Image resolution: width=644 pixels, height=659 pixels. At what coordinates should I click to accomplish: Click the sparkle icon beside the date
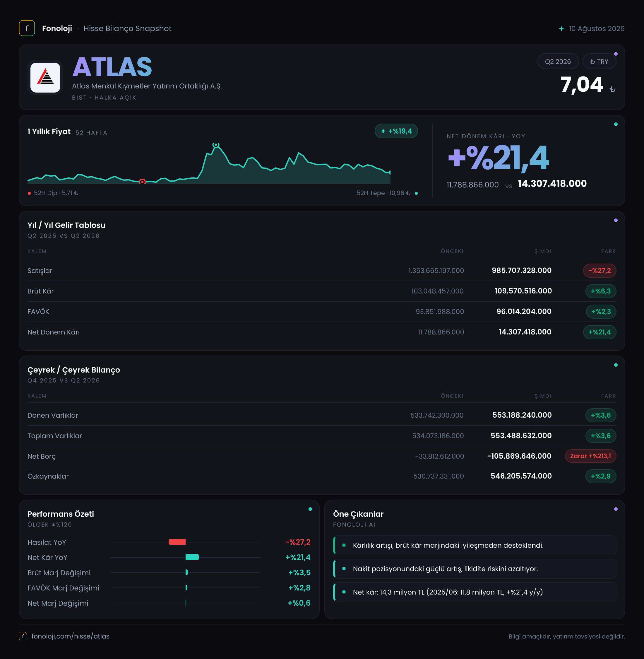(561, 29)
